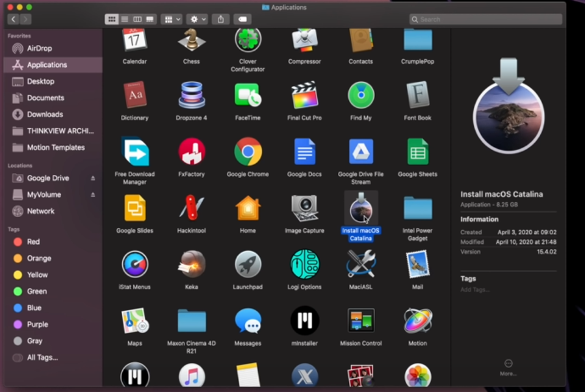Select the Dictionary app icon
Image resolution: width=585 pixels, height=392 pixels.
[x=135, y=95]
